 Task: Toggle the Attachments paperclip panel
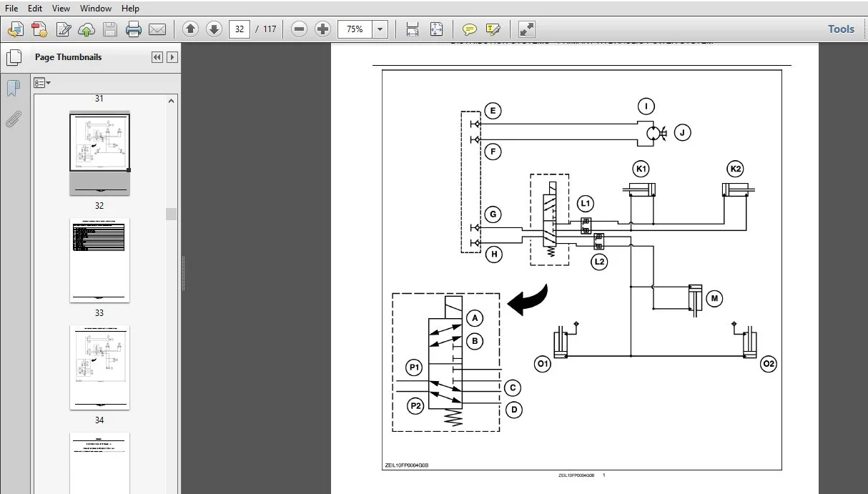(x=13, y=118)
